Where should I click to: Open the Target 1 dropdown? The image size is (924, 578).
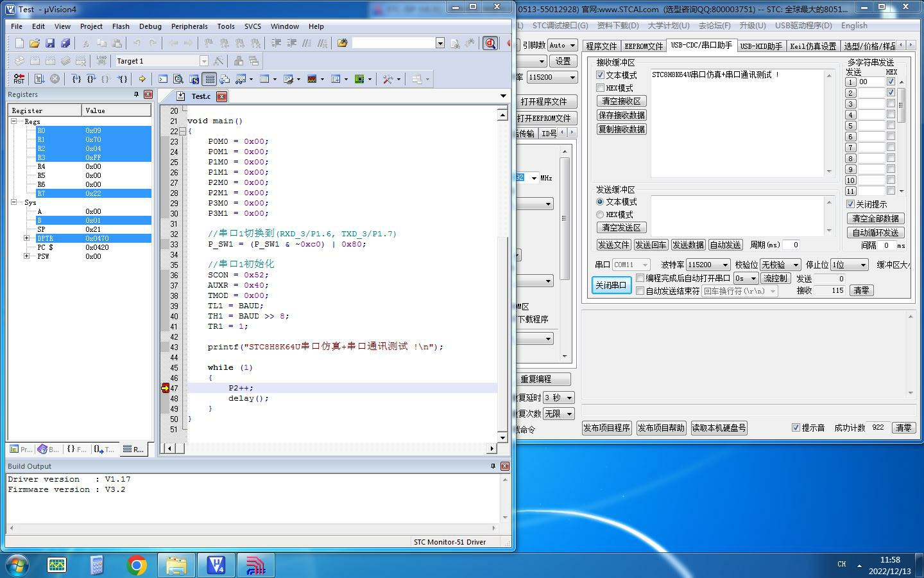204,61
